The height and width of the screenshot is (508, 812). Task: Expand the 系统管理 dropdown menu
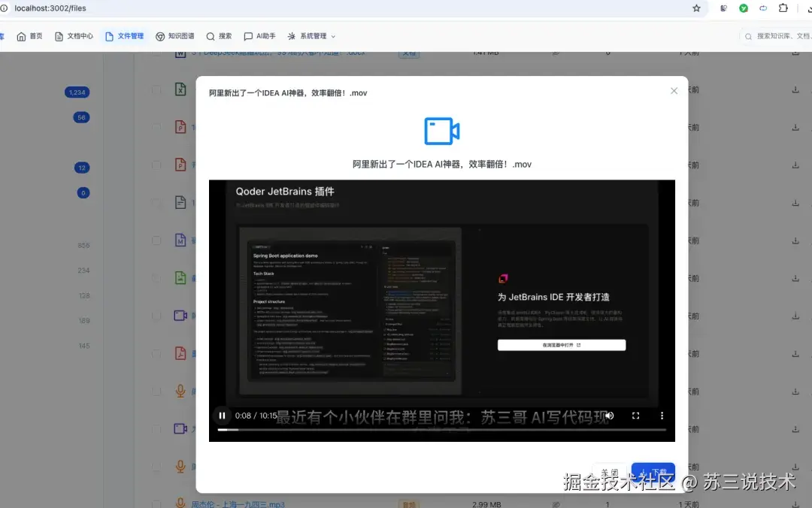click(312, 36)
